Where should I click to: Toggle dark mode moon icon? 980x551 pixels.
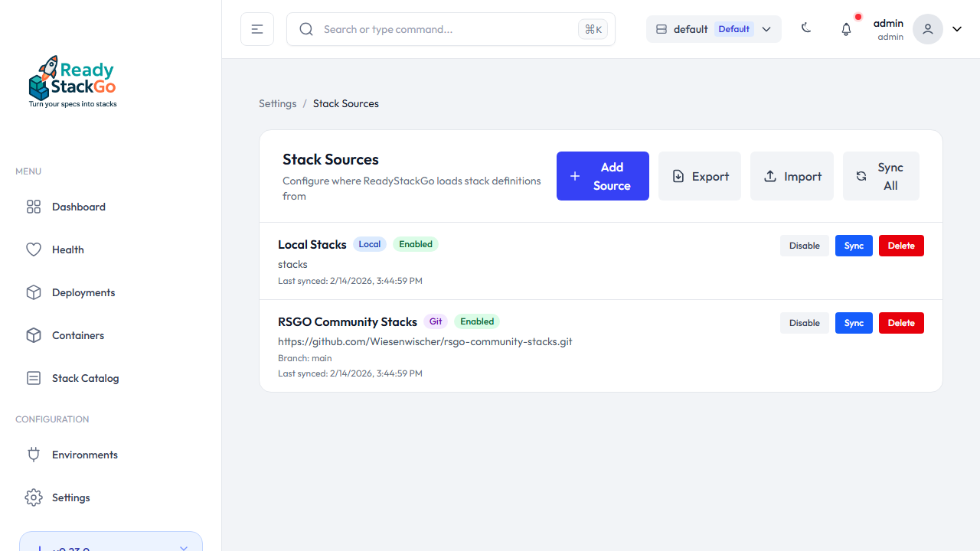point(806,28)
